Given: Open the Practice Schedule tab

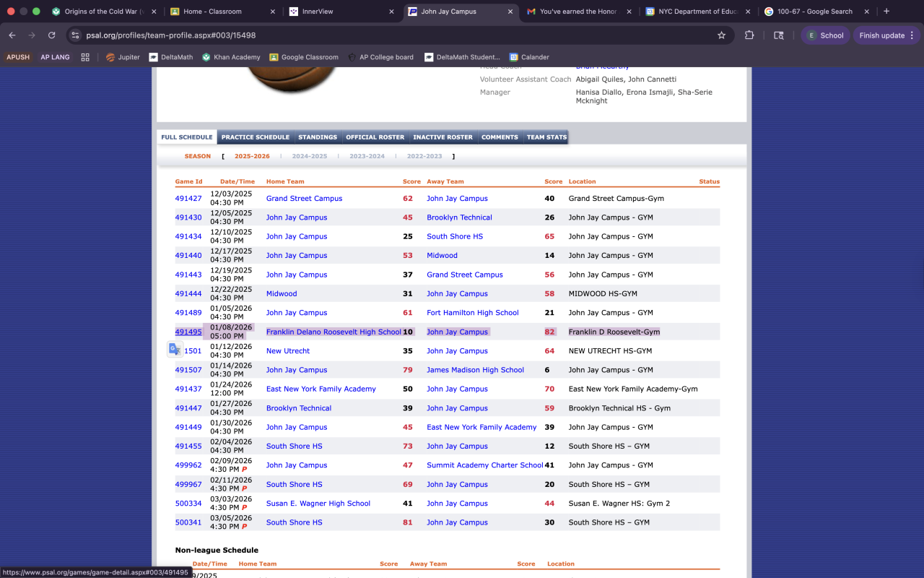Looking at the screenshot, I should pyautogui.click(x=256, y=137).
